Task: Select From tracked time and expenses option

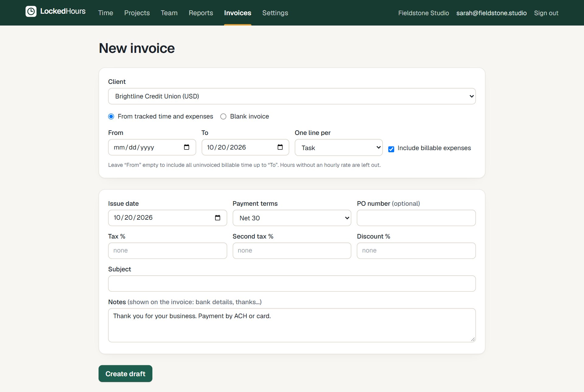Action: coord(111,116)
